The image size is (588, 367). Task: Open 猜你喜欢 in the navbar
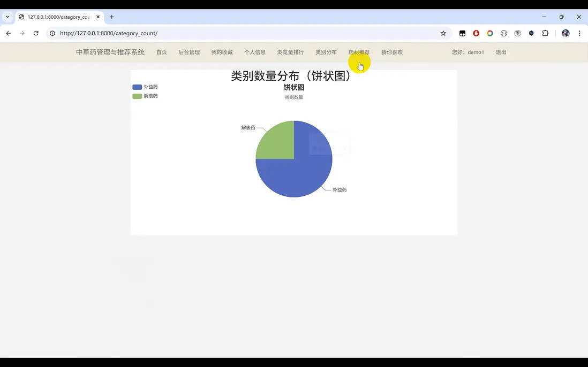[x=392, y=52]
